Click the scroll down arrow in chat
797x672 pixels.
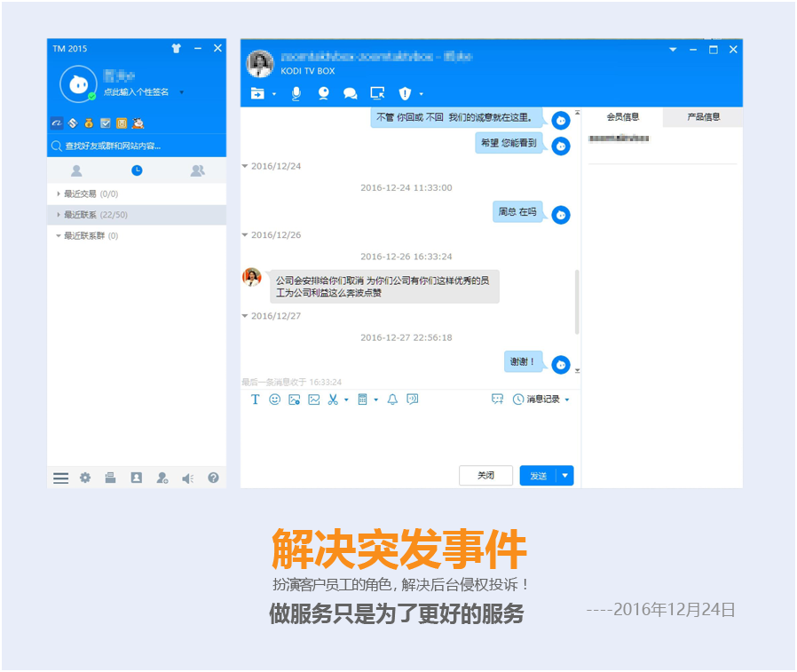coord(578,370)
